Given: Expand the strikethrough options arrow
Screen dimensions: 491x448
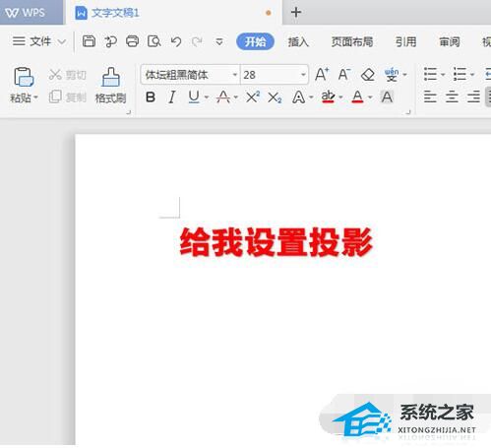Looking at the screenshot, I should [236, 97].
